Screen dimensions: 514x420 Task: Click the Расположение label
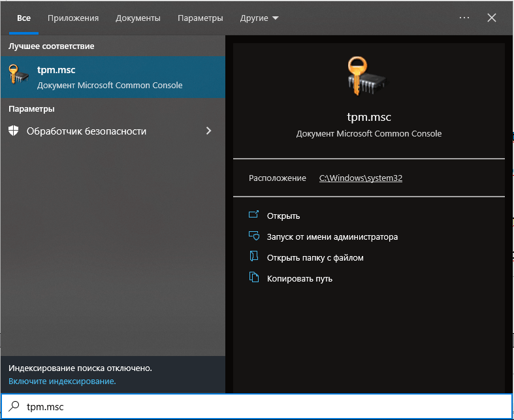[278, 178]
